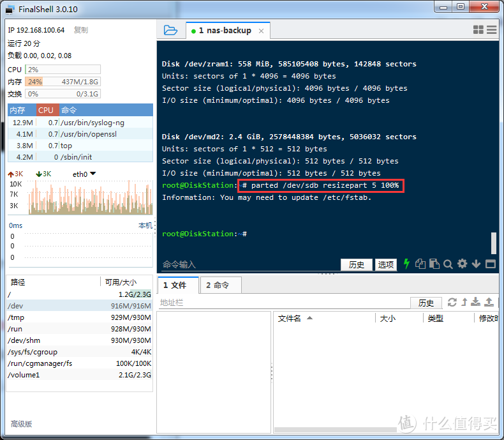Viewport: 504px width, 440px height.
Task: Select the /run path row
Action: point(79,329)
